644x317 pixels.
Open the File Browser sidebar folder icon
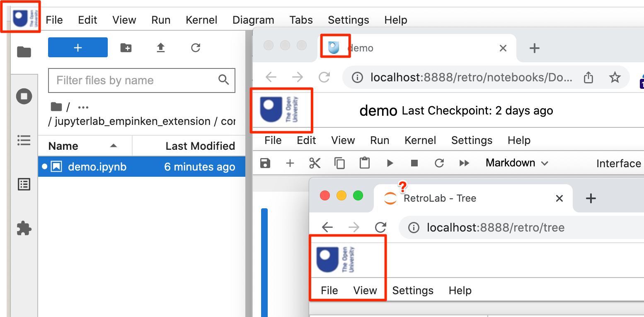click(24, 52)
